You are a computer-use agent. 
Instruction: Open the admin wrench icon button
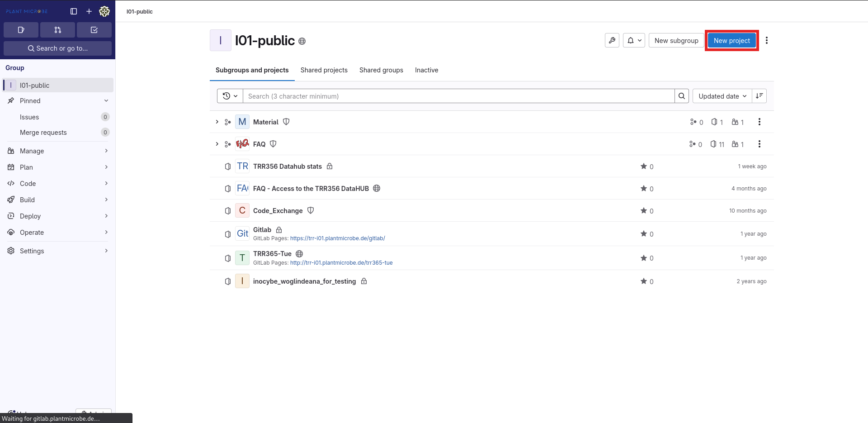(612, 40)
